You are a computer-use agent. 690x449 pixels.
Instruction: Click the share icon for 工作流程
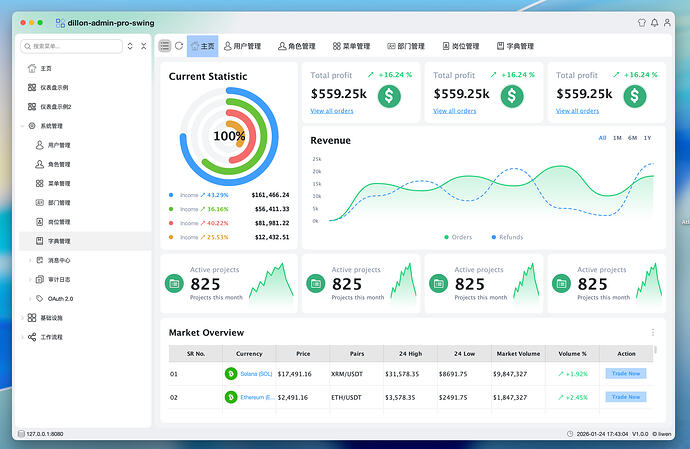point(32,337)
